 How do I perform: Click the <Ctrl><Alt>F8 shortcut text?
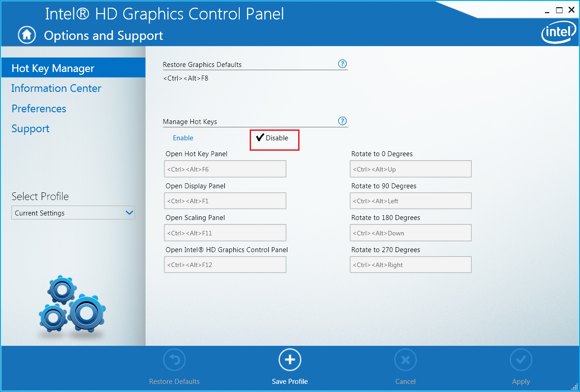pos(185,78)
